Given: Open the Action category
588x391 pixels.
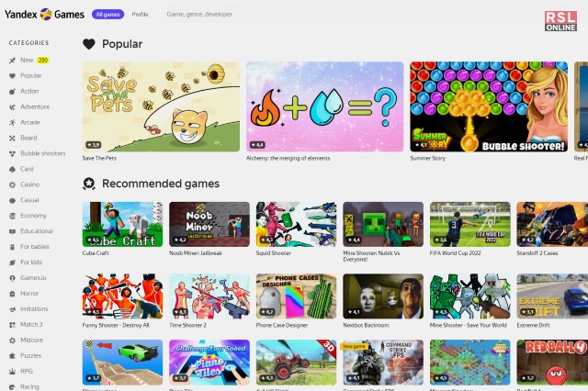Looking at the screenshot, I should (29, 91).
